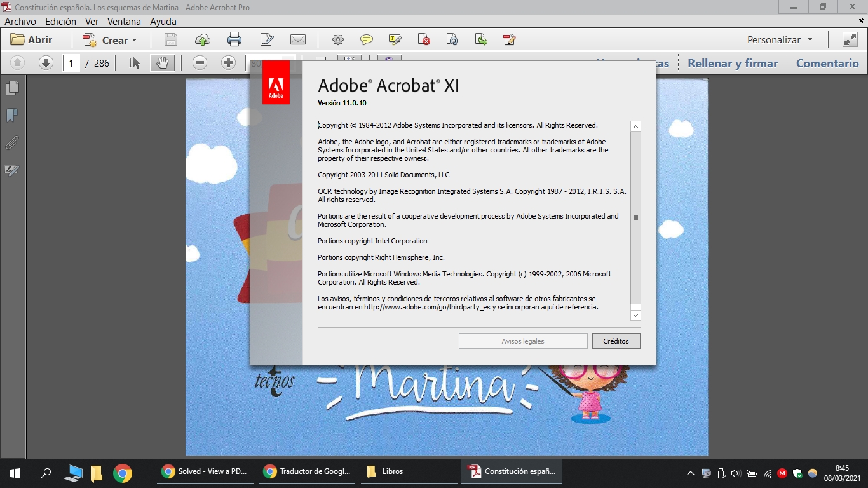This screenshot has width=868, height=488.
Task: Click the scroll up arrow in About dialog
Action: pyautogui.click(x=635, y=126)
